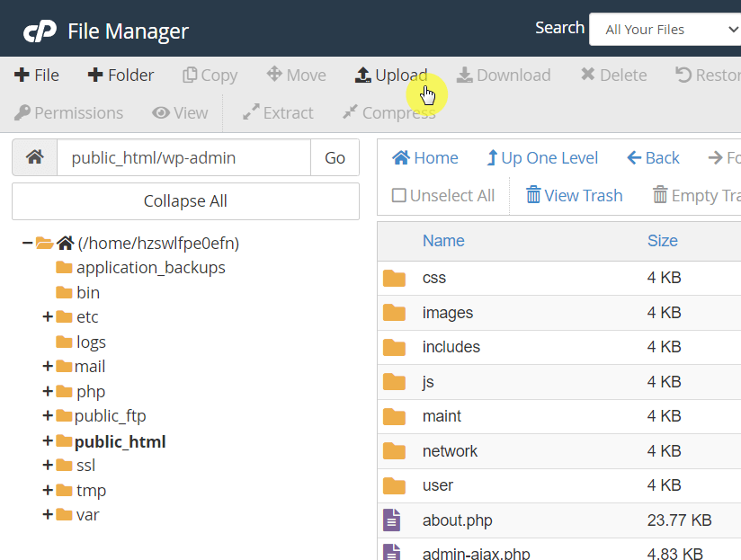741x560 pixels.
Task: Click the user folder icon
Action: tap(394, 486)
